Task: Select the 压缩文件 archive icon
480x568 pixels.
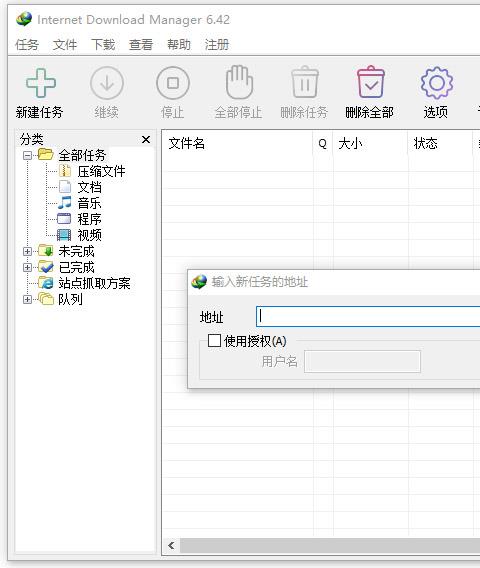Action: pos(65,171)
